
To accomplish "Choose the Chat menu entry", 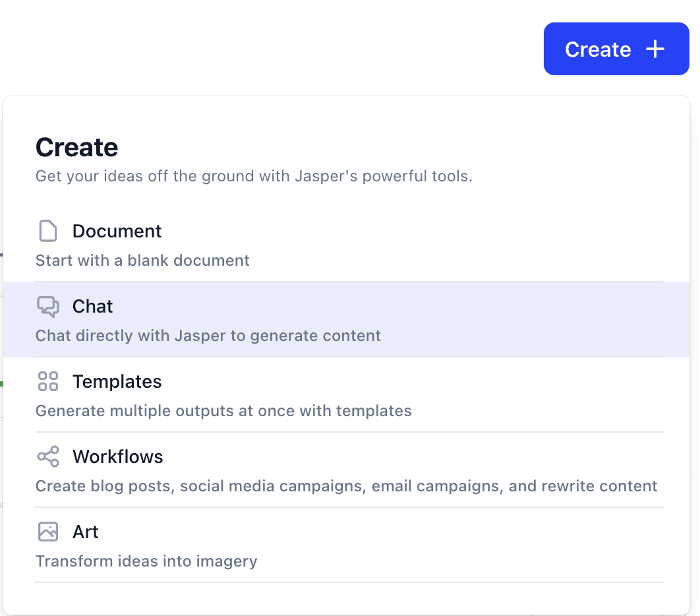I will 92,307.
